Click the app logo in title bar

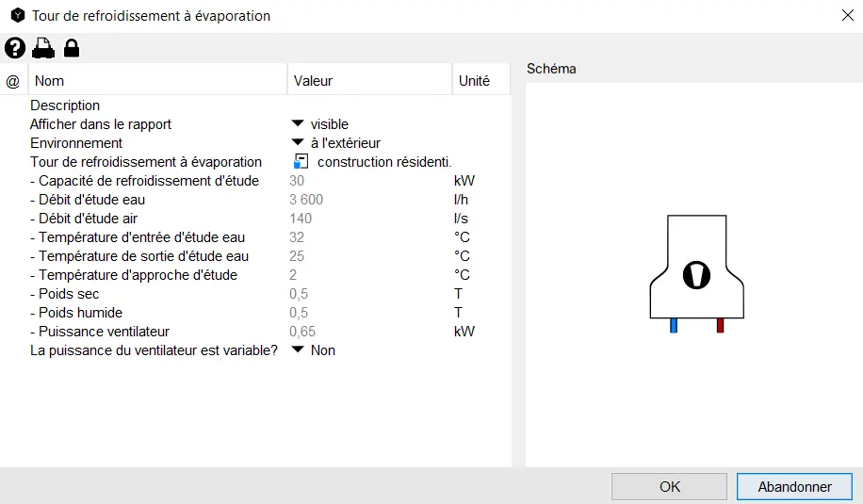coord(17,15)
